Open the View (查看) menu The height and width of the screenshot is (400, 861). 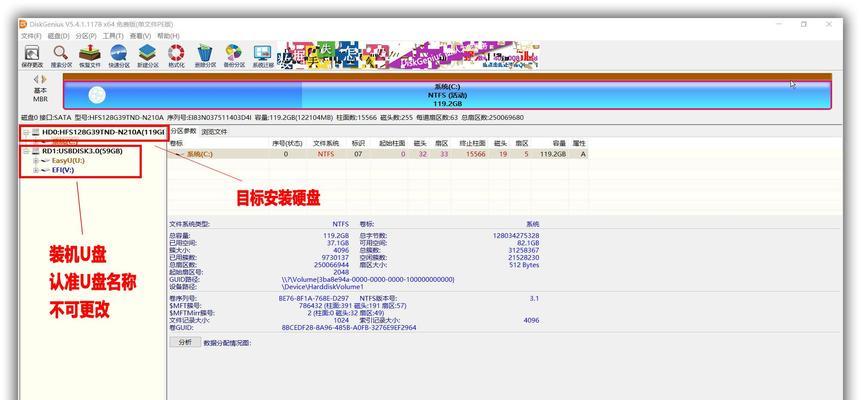point(140,36)
